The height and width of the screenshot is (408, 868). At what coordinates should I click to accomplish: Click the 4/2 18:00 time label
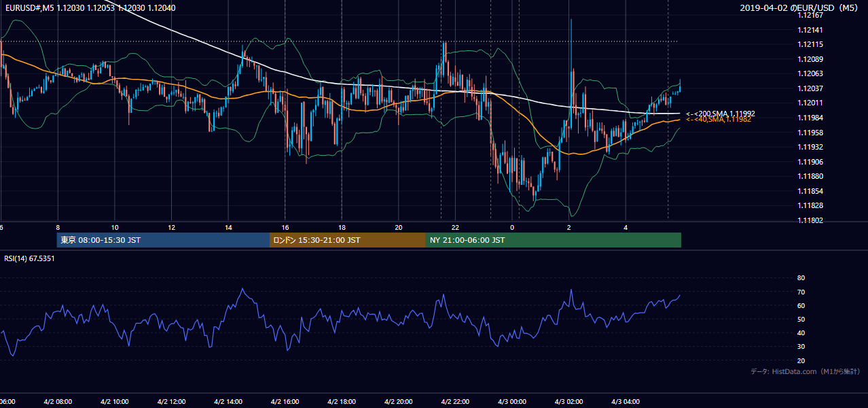point(342,401)
